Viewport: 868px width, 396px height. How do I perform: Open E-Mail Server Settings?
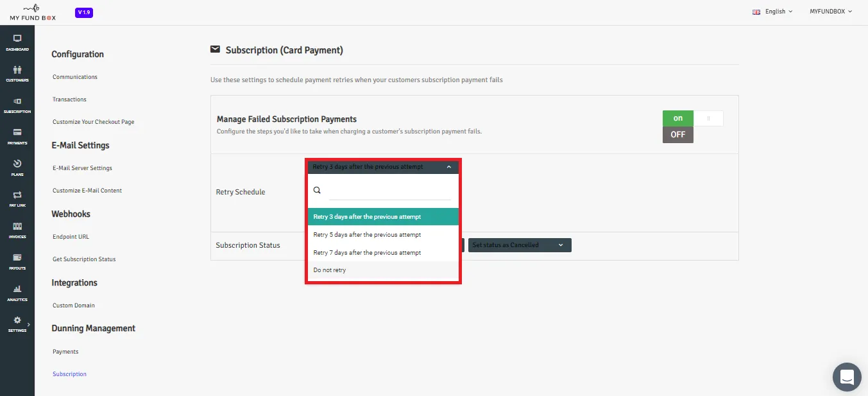(82, 168)
